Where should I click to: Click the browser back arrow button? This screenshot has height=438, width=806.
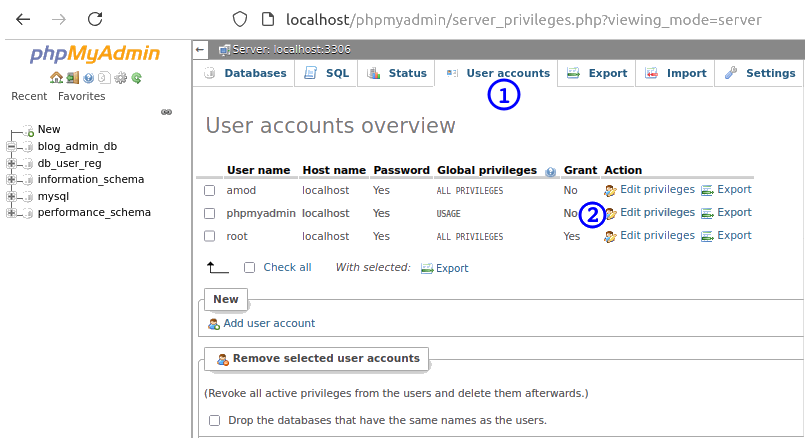(x=23, y=20)
